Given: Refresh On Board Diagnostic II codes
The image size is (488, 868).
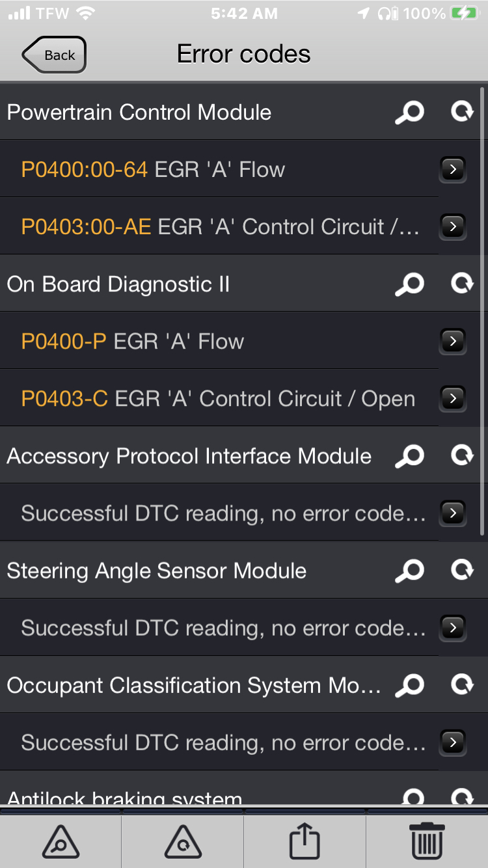Looking at the screenshot, I should [462, 284].
